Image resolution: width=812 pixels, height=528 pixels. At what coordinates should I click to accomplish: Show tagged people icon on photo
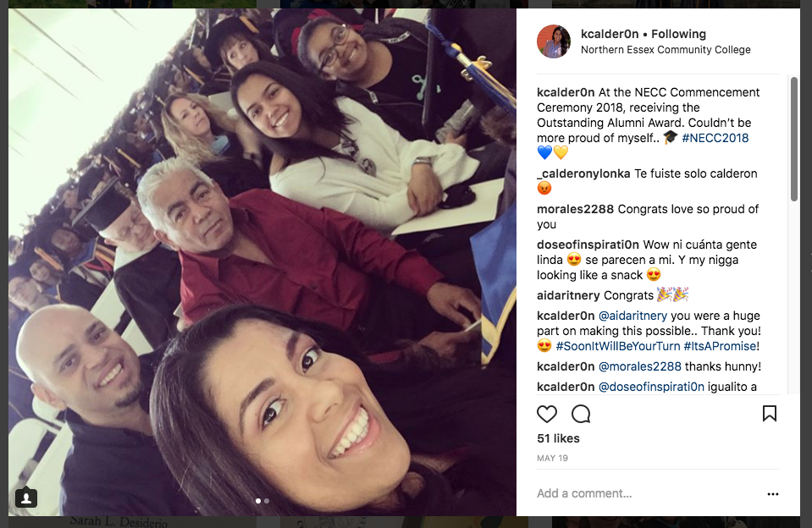pos(26,498)
